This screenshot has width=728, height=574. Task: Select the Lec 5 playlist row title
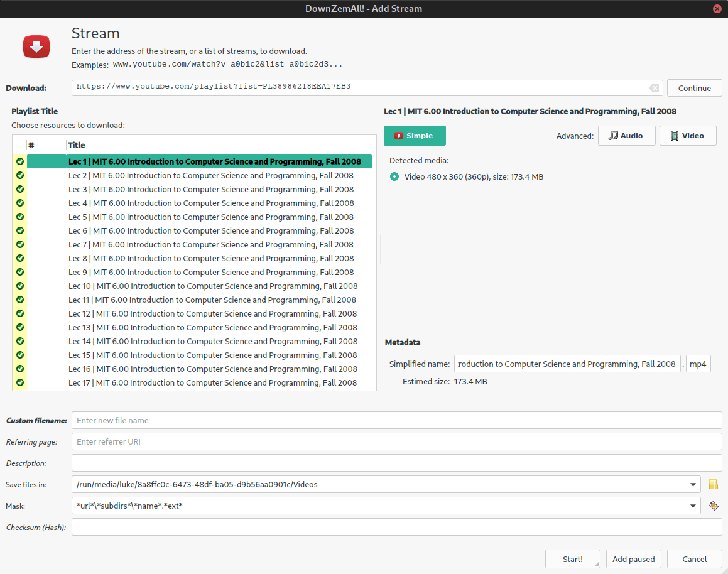tap(211, 217)
